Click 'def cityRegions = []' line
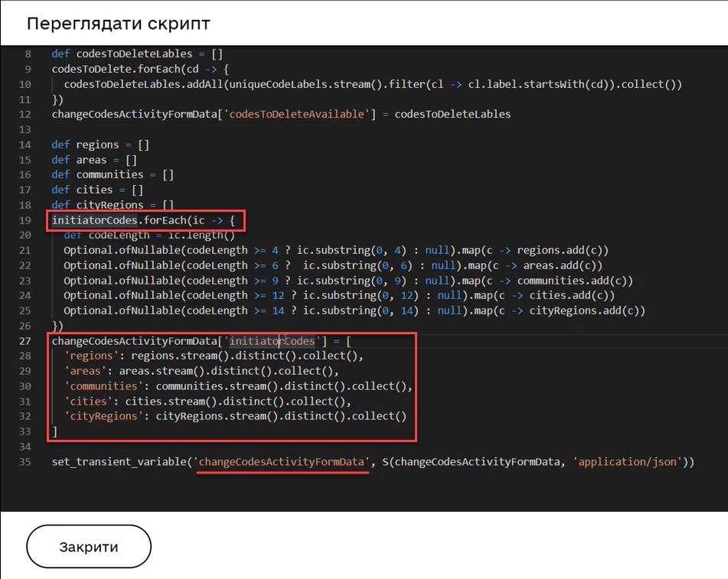The height and width of the screenshot is (579, 728). click(113, 204)
